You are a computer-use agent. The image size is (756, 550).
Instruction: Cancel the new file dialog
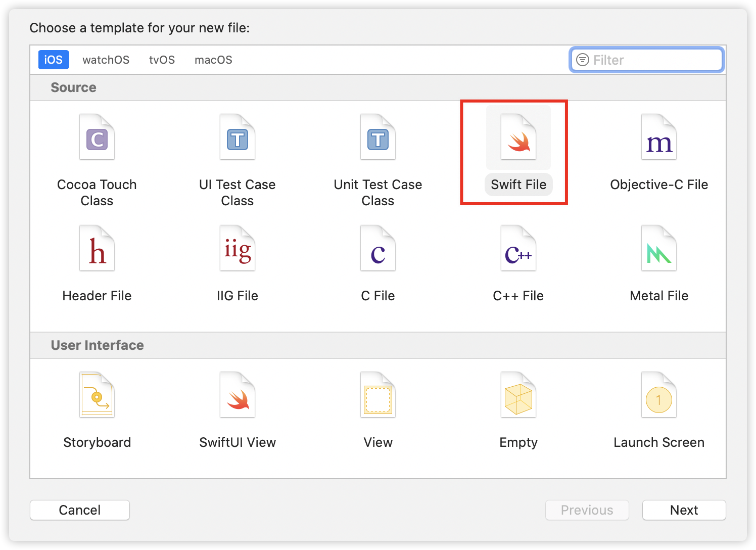(80, 510)
